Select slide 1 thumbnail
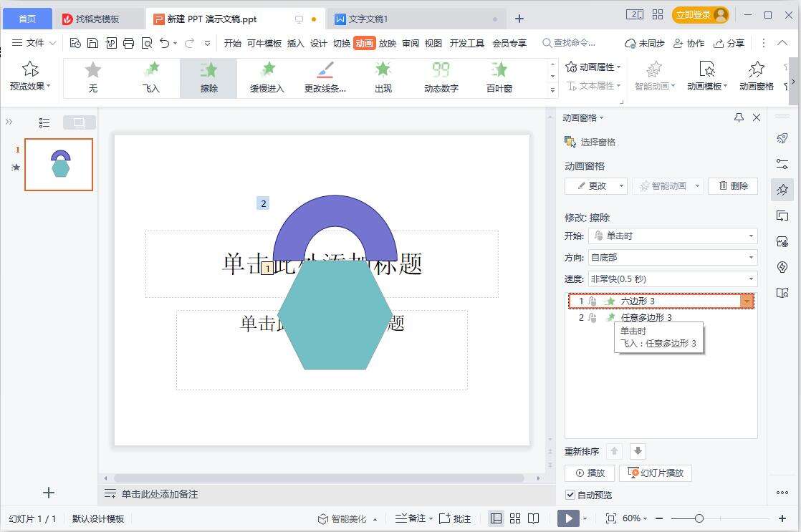Viewport: 801px width, 532px height. (x=59, y=165)
